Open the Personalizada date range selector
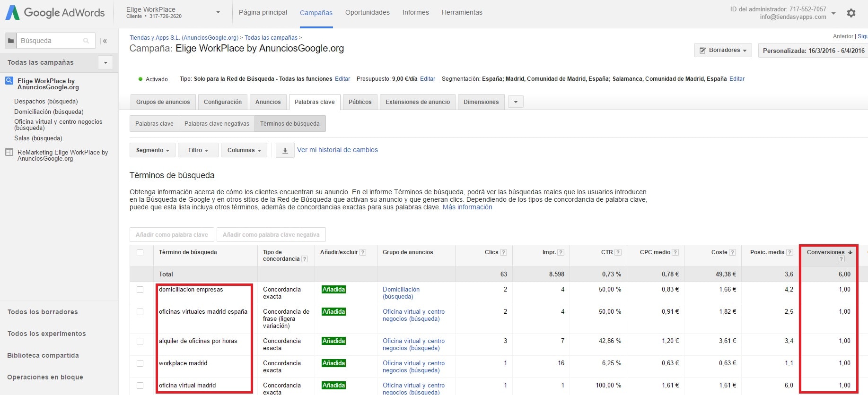Viewport: 868px width, 395px height. tap(813, 51)
